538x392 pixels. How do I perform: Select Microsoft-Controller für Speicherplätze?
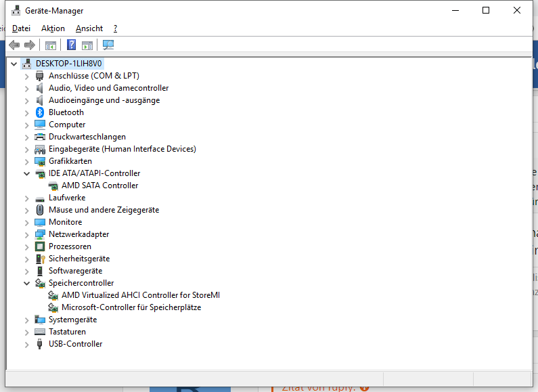[x=131, y=307]
